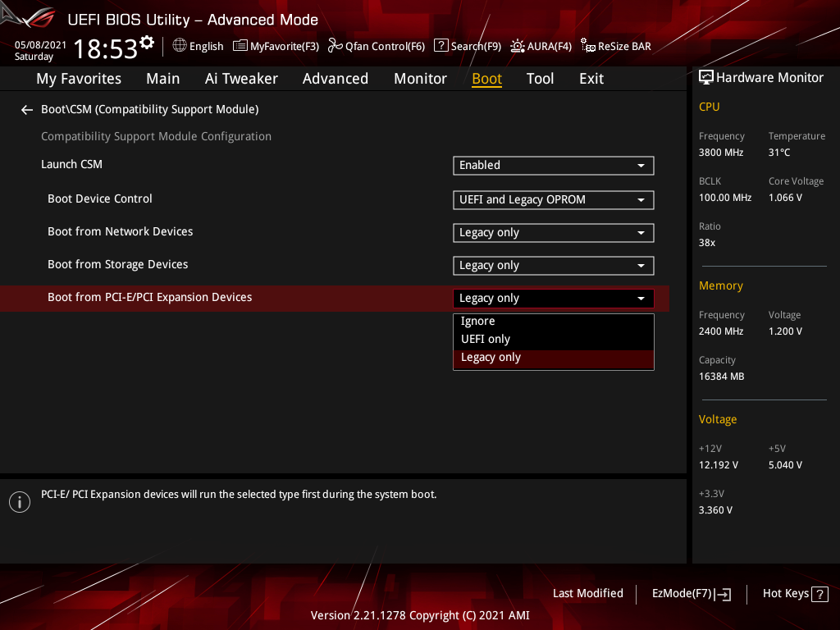The width and height of the screenshot is (840, 630).
Task: Open the Tool tab
Action: pyautogui.click(x=540, y=79)
